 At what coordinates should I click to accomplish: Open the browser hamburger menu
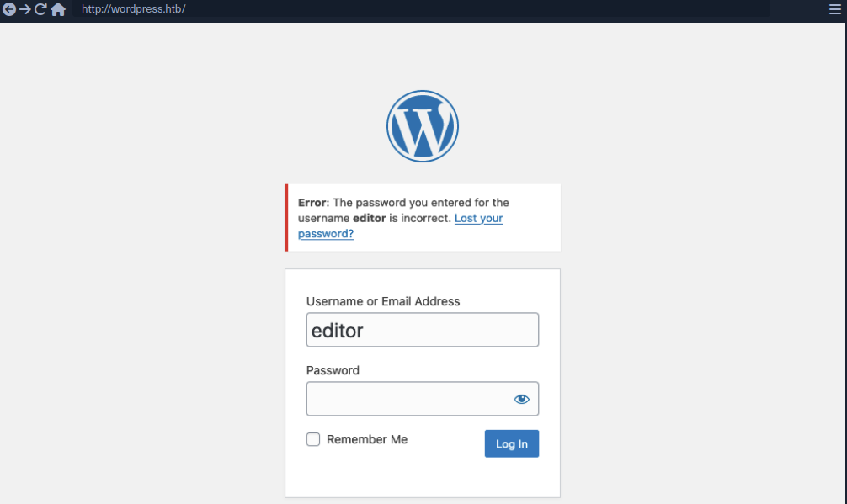[x=834, y=10]
